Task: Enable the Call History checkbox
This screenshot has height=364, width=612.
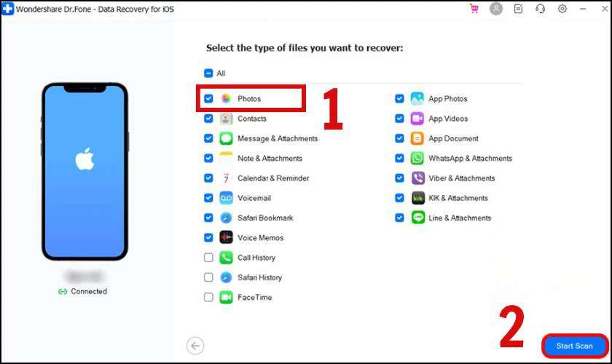Action: [x=208, y=258]
